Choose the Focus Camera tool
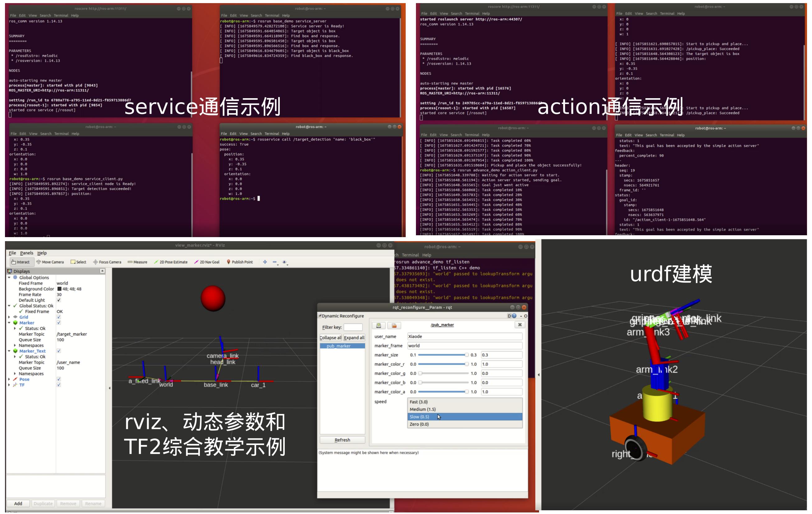 pos(107,262)
